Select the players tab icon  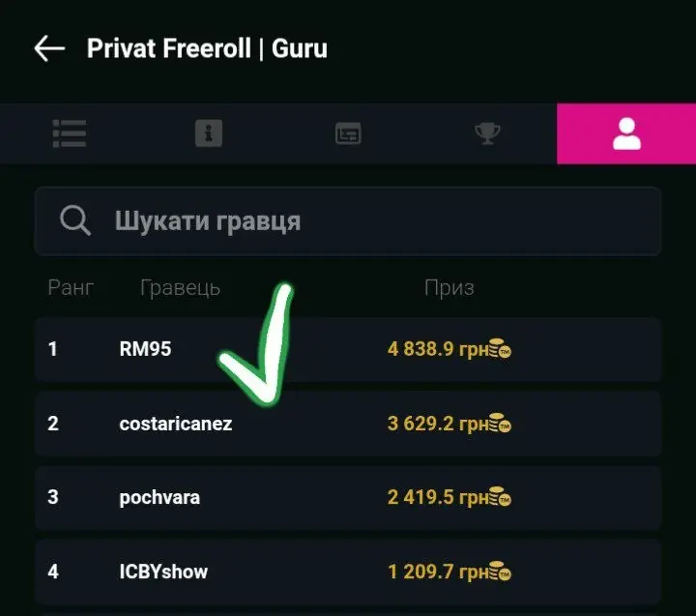click(626, 133)
